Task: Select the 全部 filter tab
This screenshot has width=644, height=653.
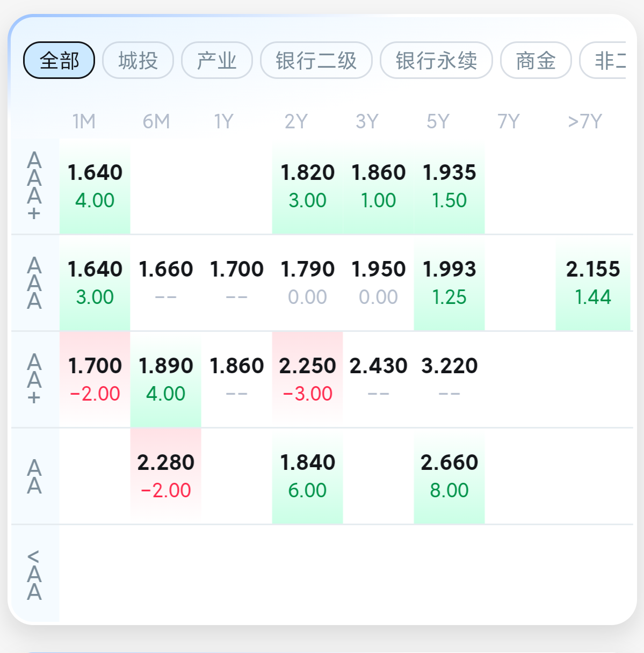Action: 59,60
